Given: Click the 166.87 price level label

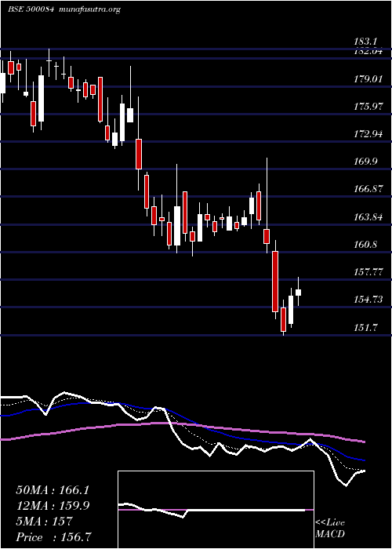Looking at the screenshot, I should click(x=369, y=190).
